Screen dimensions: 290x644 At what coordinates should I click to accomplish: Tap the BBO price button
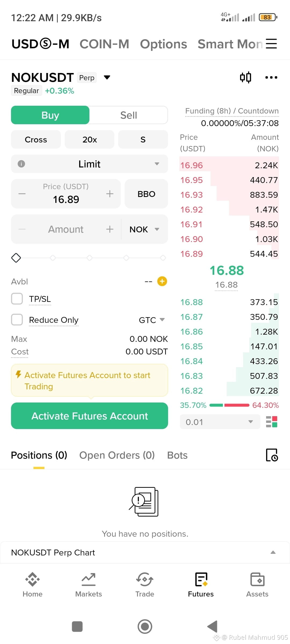pos(146,194)
